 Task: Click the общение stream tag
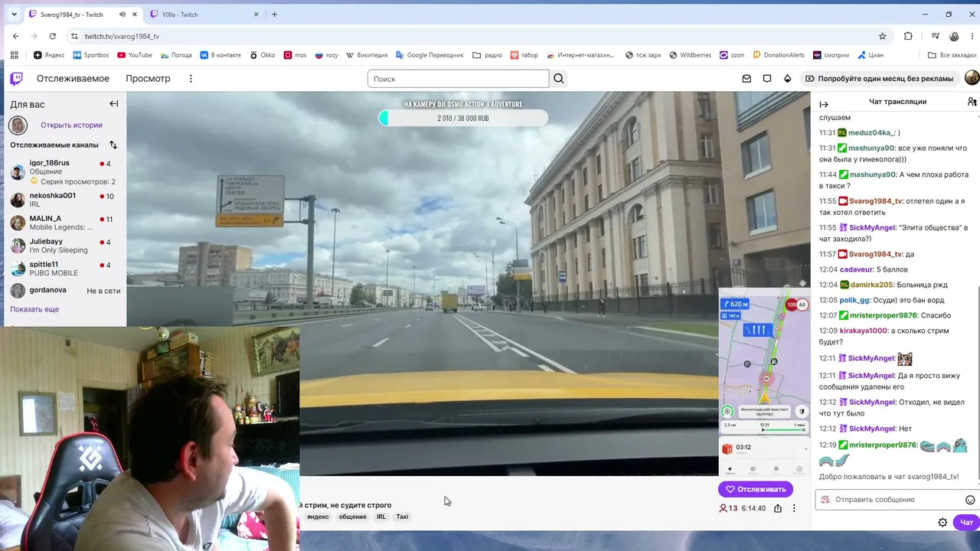(x=352, y=517)
